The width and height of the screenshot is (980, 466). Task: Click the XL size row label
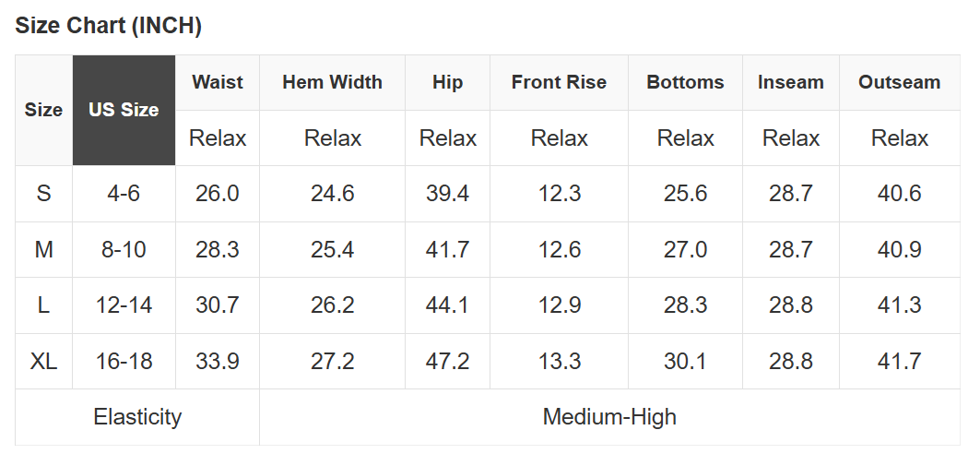click(43, 361)
